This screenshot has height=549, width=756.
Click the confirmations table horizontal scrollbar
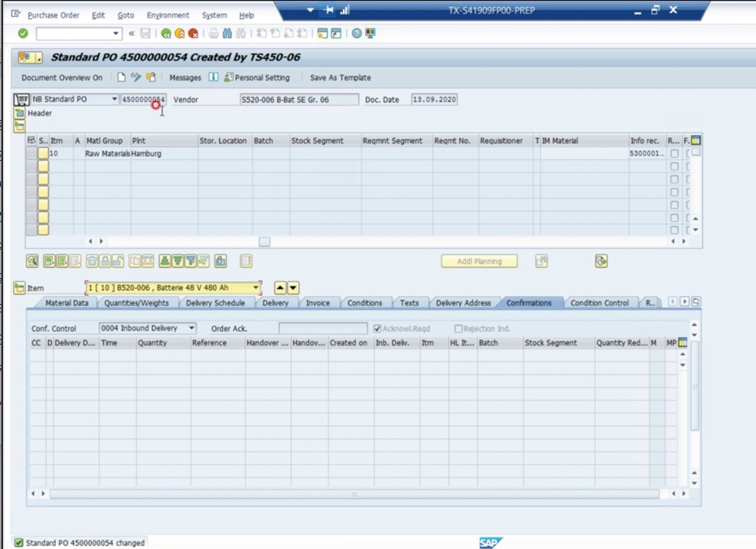pos(354,494)
